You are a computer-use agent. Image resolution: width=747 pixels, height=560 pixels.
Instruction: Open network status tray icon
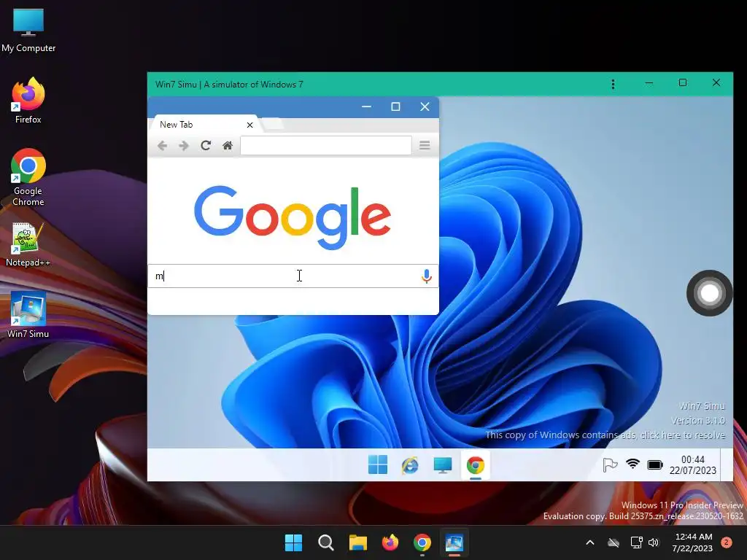click(636, 542)
